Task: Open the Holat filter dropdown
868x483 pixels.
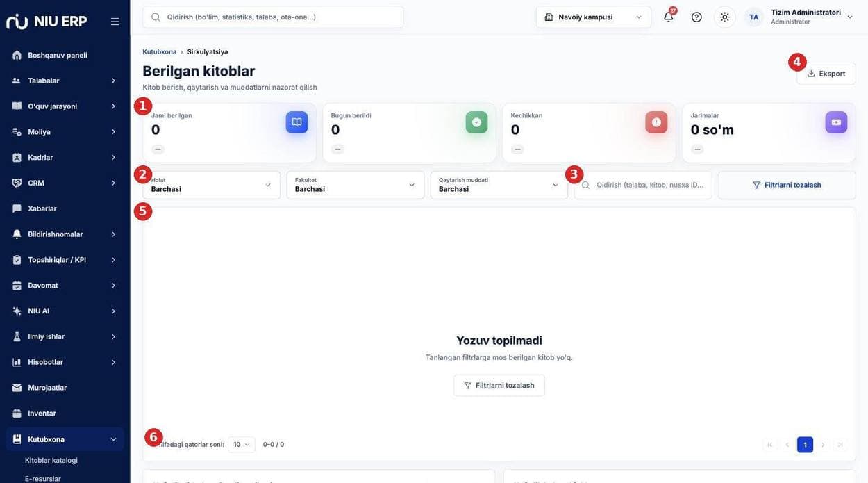Action: click(x=212, y=185)
